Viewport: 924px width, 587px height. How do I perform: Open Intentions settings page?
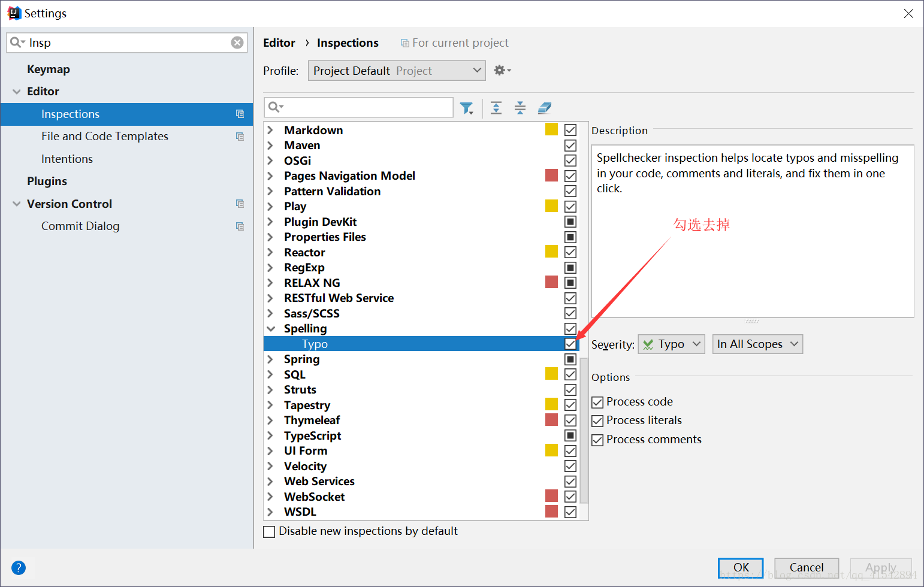tap(67, 159)
